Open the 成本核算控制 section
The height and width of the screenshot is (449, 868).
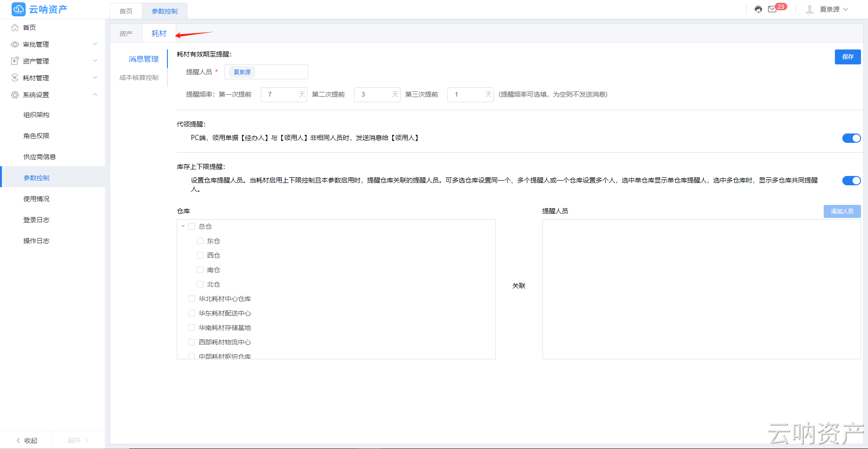pos(139,78)
